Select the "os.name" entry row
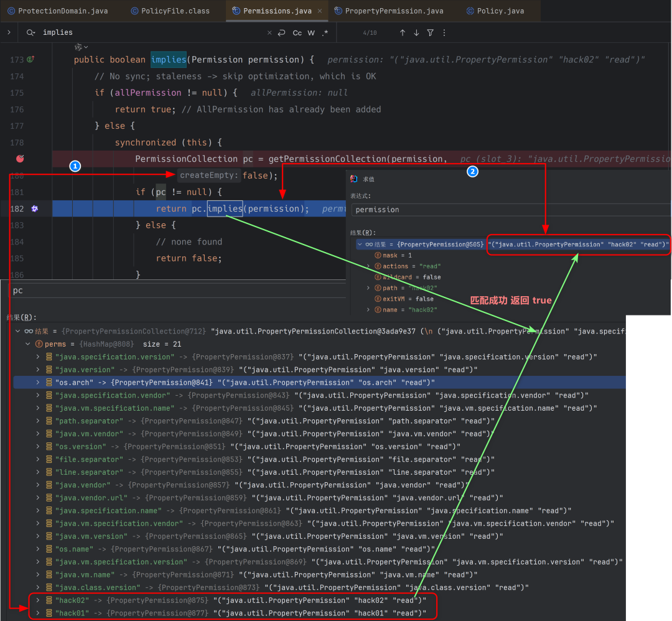The image size is (672, 621). coord(320,549)
